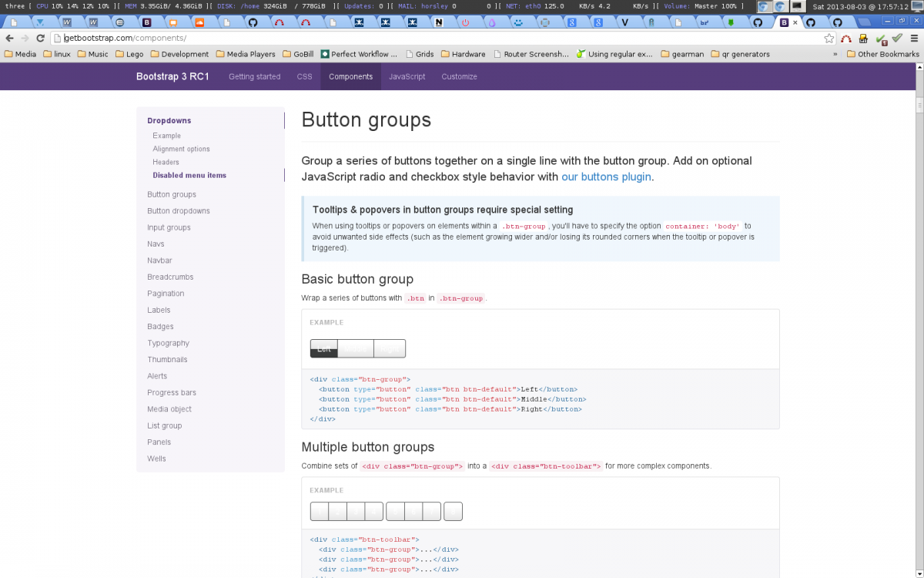The height and width of the screenshot is (578, 924).
Task: Open the CSS page in the navbar
Action: (x=304, y=76)
